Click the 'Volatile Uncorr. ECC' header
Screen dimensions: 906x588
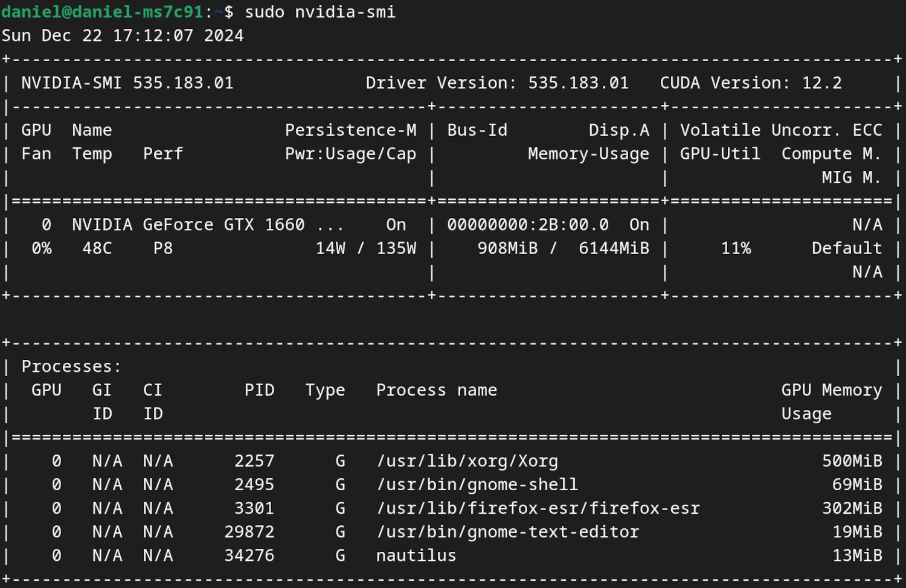781,130
